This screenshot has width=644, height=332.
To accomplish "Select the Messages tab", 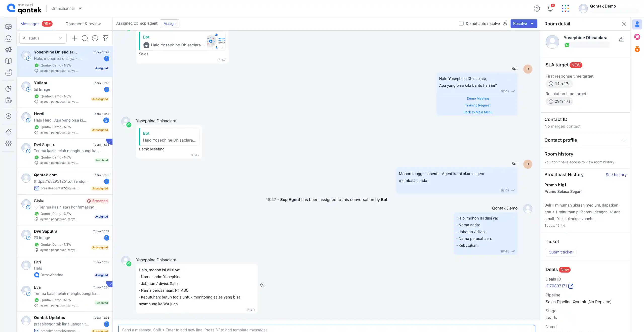I will (30, 24).
